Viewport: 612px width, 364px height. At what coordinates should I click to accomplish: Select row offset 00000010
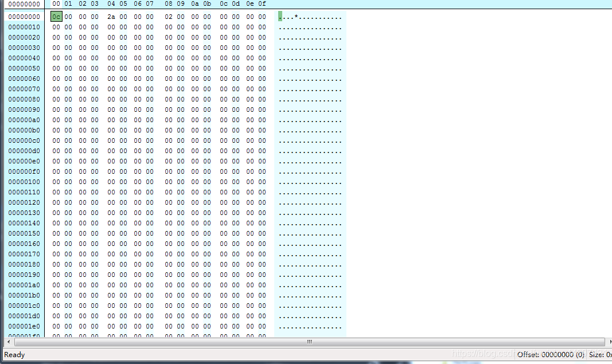point(24,28)
